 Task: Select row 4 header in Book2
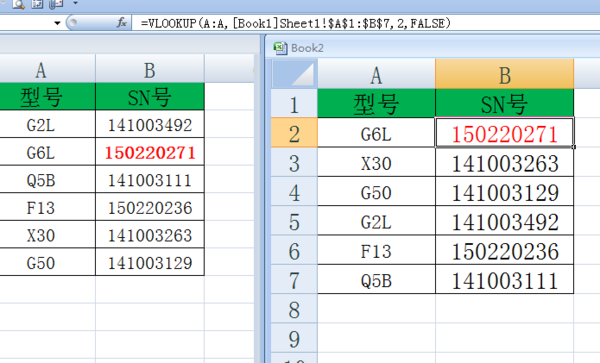294,192
